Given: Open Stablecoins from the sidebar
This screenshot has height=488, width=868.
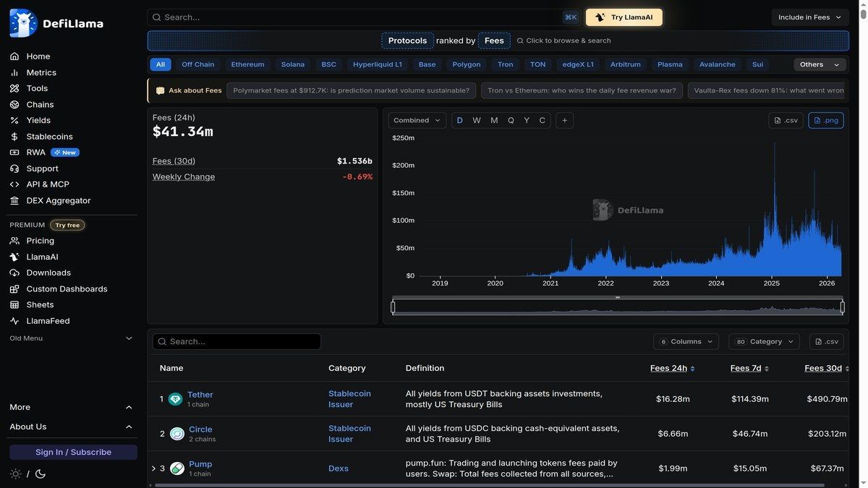Looking at the screenshot, I should (48, 134).
